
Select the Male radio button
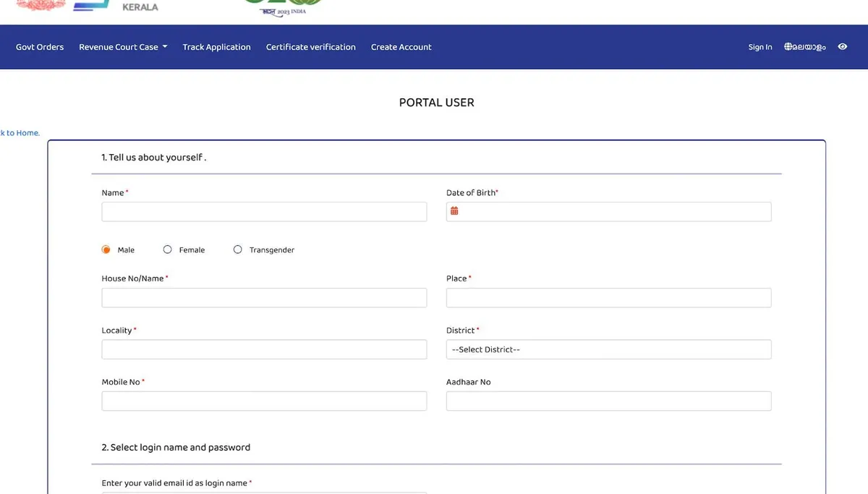104,248
